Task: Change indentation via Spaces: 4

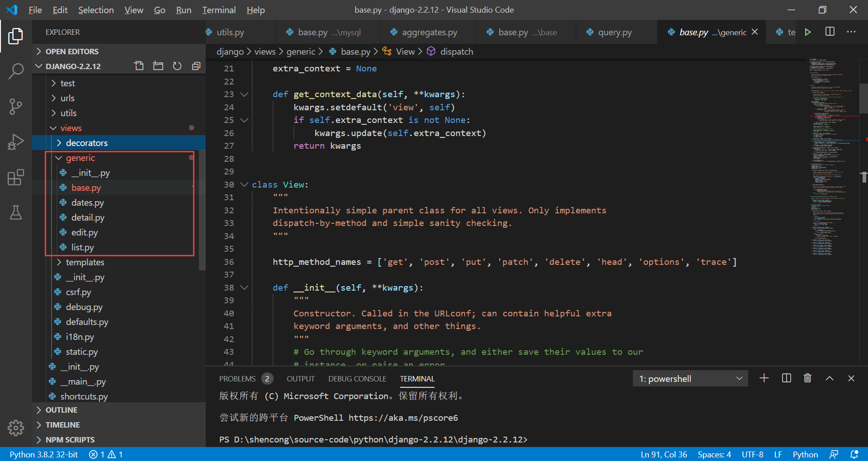Action: pos(714,454)
